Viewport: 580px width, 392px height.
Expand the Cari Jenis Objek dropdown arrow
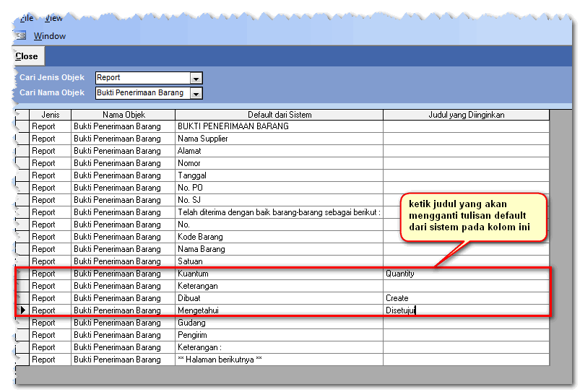[196, 78]
